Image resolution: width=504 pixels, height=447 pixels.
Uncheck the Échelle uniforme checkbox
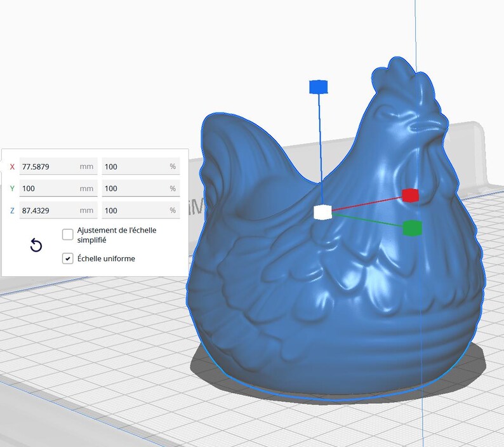tap(67, 258)
